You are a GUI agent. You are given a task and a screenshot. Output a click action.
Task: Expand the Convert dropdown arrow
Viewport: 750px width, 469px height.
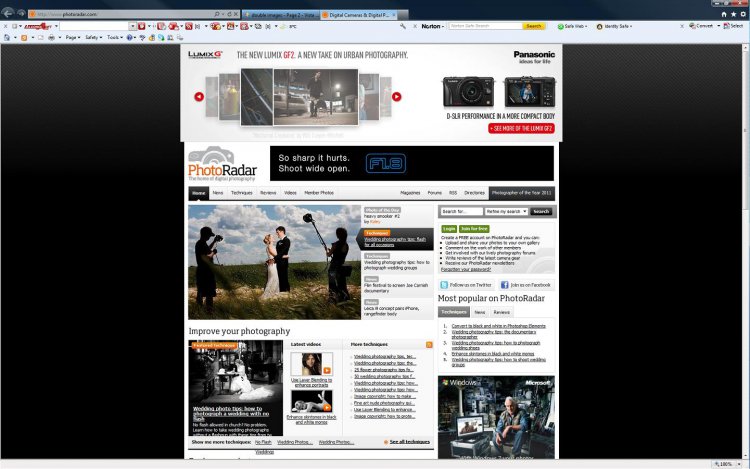pos(718,26)
